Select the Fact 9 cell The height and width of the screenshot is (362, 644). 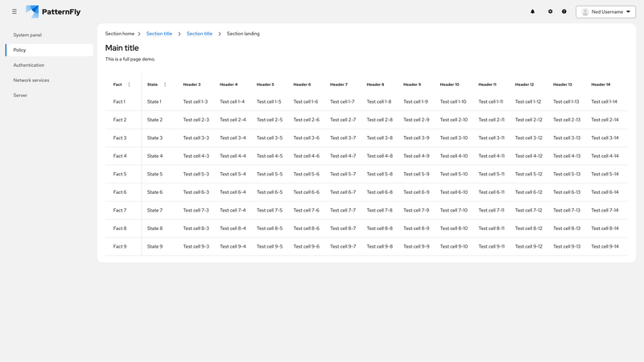tap(119, 246)
